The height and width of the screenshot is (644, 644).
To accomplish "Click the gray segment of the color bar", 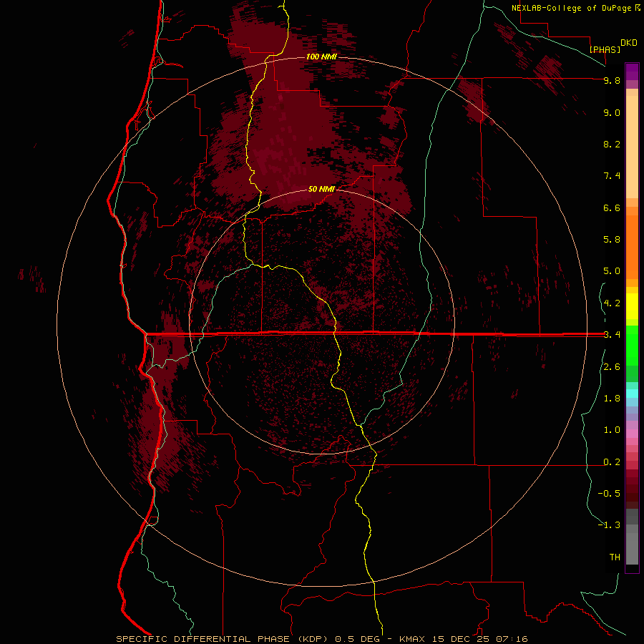I will click(632, 538).
